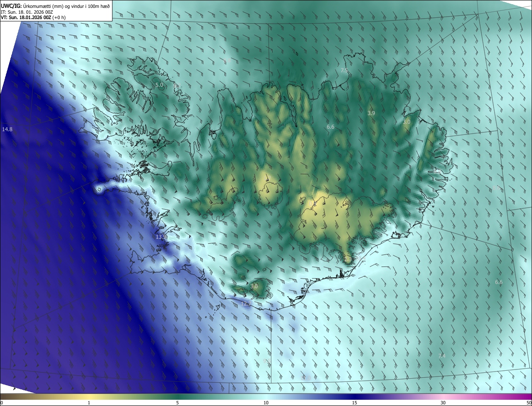Viewport: 532px width, 406px height.
Task: Click the 10 label on the color scale
Action: (x=266, y=403)
